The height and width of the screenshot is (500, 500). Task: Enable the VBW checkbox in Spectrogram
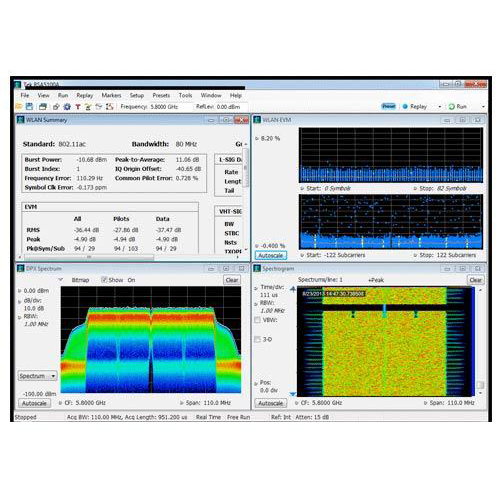[257, 320]
